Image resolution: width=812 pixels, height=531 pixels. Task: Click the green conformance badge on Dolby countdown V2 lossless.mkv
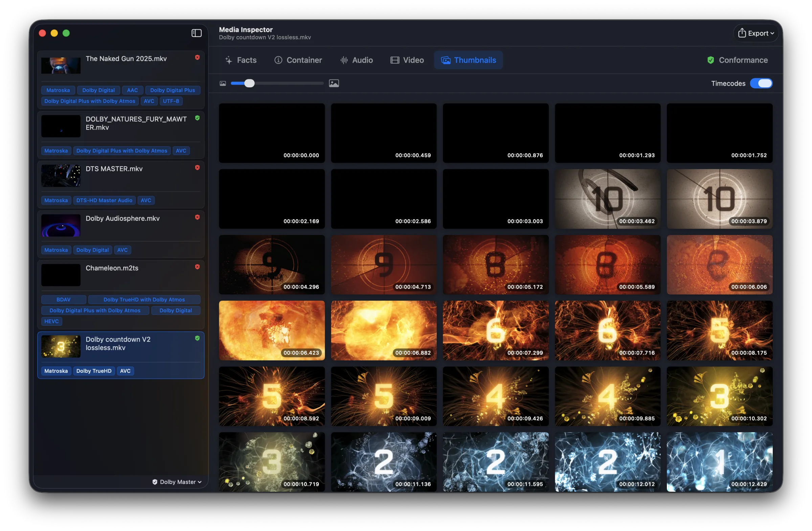[197, 338]
